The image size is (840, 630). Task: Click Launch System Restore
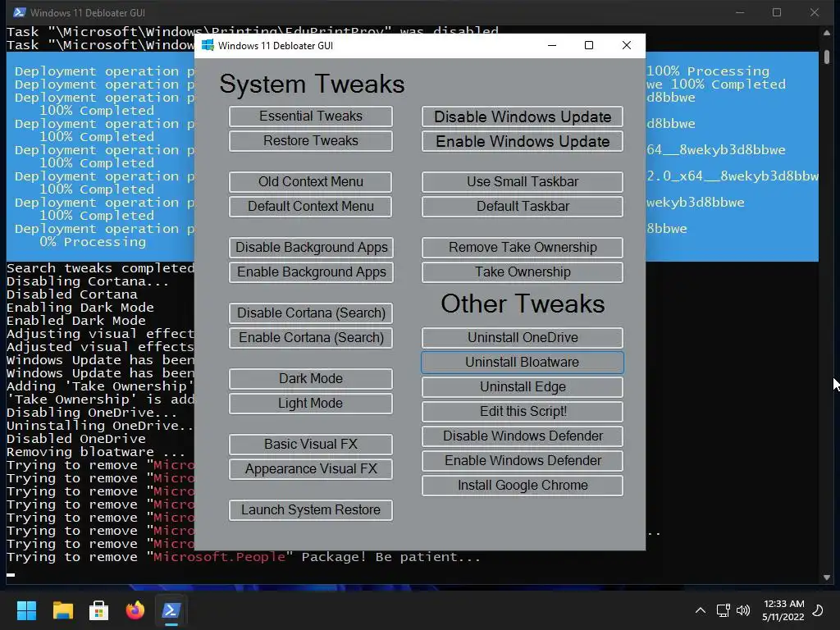click(x=311, y=510)
